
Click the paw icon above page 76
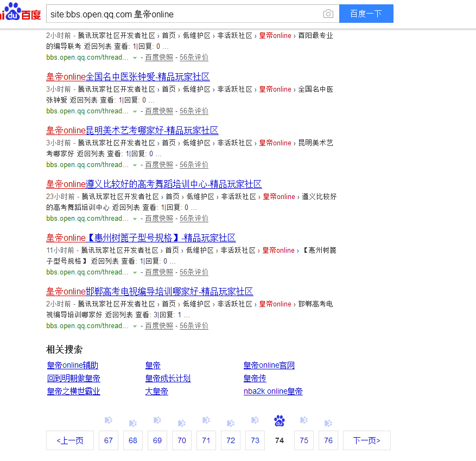(328, 423)
